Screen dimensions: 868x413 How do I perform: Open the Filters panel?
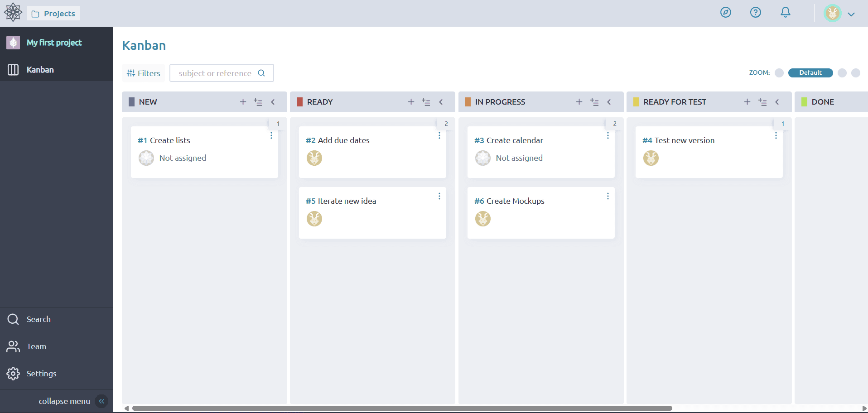point(143,73)
